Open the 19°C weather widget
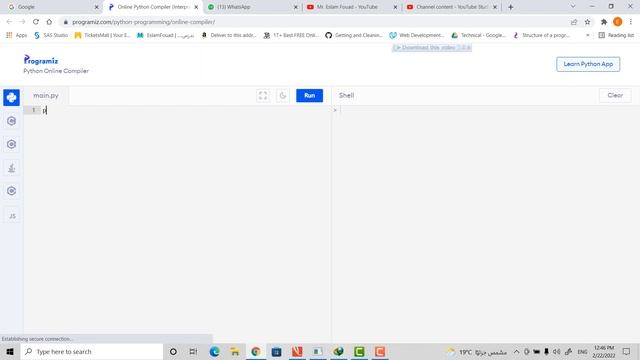 [x=478, y=351]
